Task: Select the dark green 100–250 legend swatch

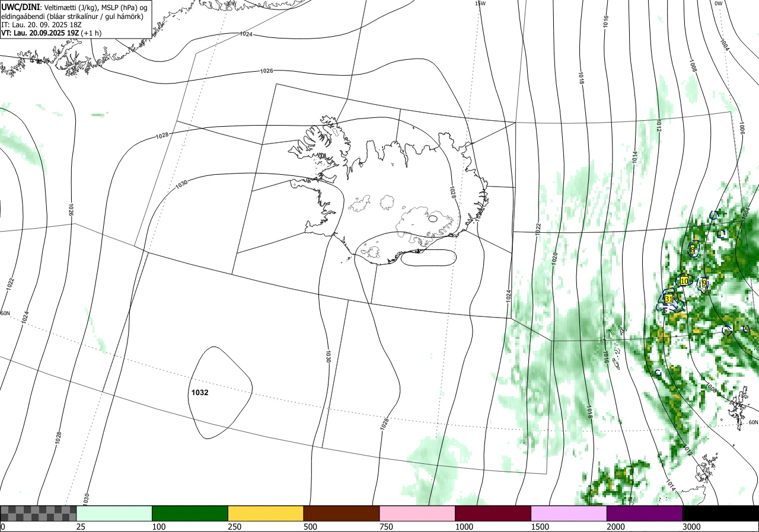Action: click(190, 513)
